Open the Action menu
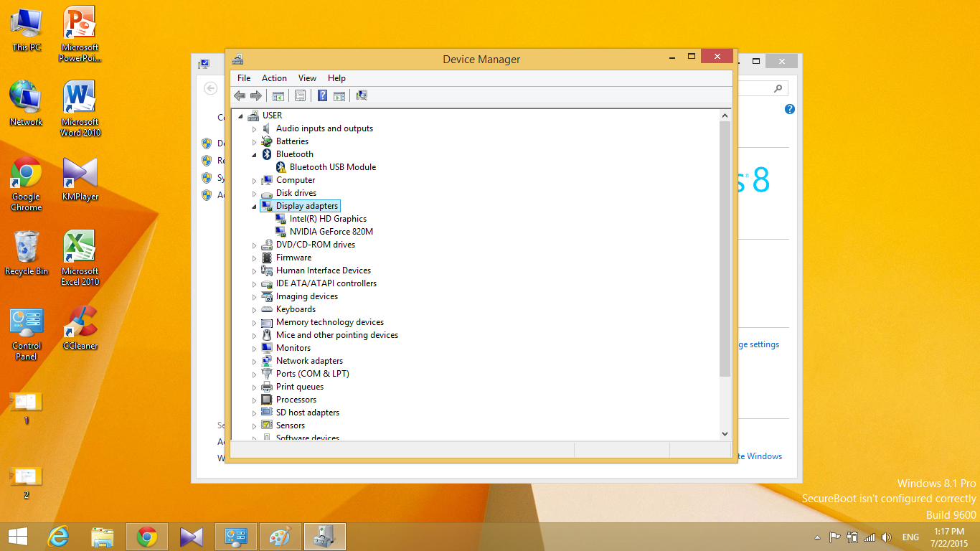The image size is (980, 551). coord(274,78)
